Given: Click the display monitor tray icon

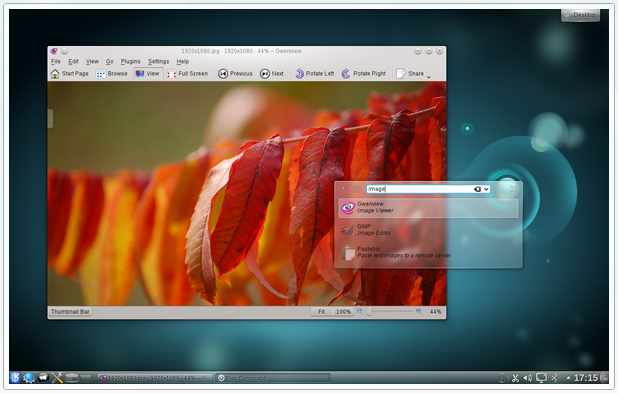Looking at the screenshot, I should (542, 378).
